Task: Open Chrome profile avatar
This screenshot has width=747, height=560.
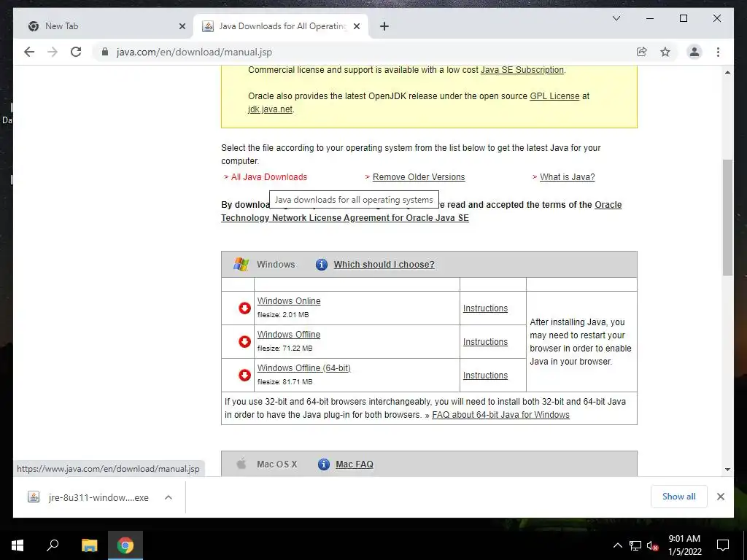Action: click(x=694, y=52)
